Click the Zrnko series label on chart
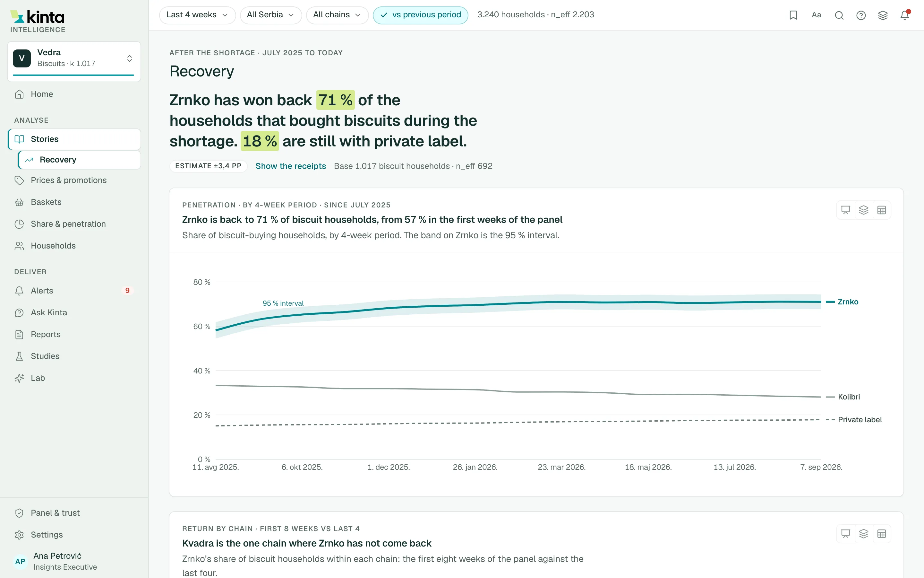 point(848,302)
